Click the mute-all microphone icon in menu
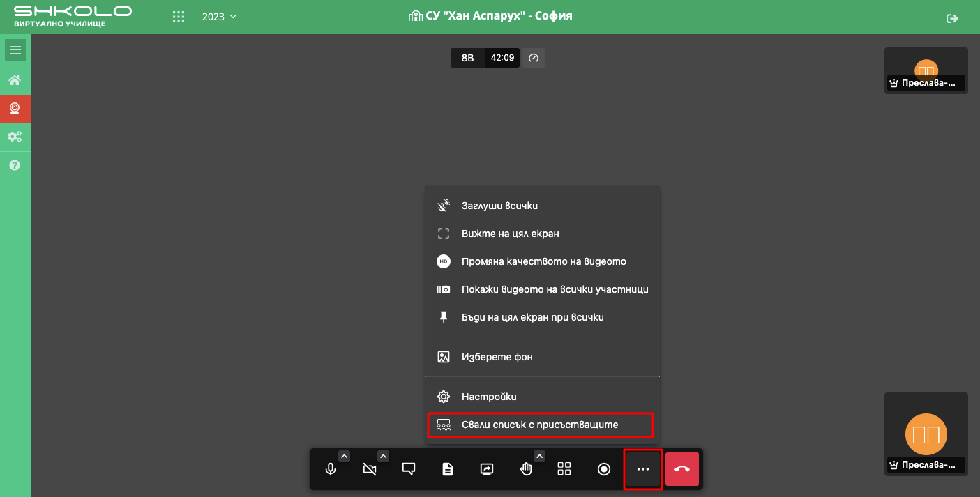 [x=444, y=206]
